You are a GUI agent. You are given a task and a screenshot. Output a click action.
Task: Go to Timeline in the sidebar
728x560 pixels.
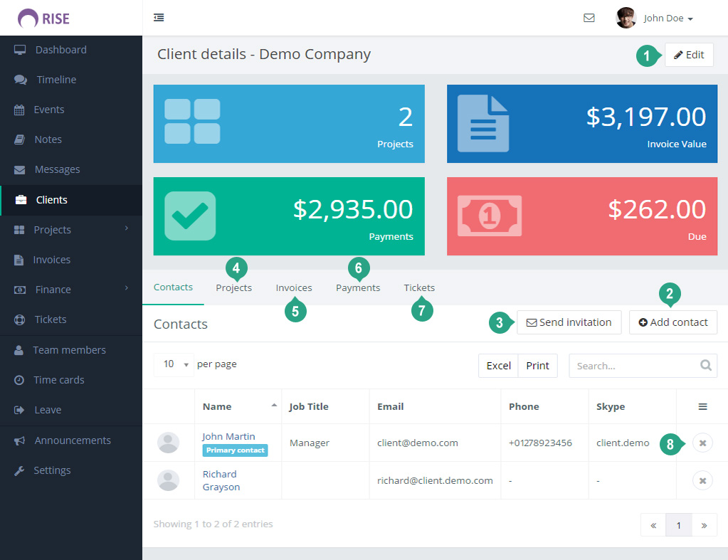click(x=71, y=80)
